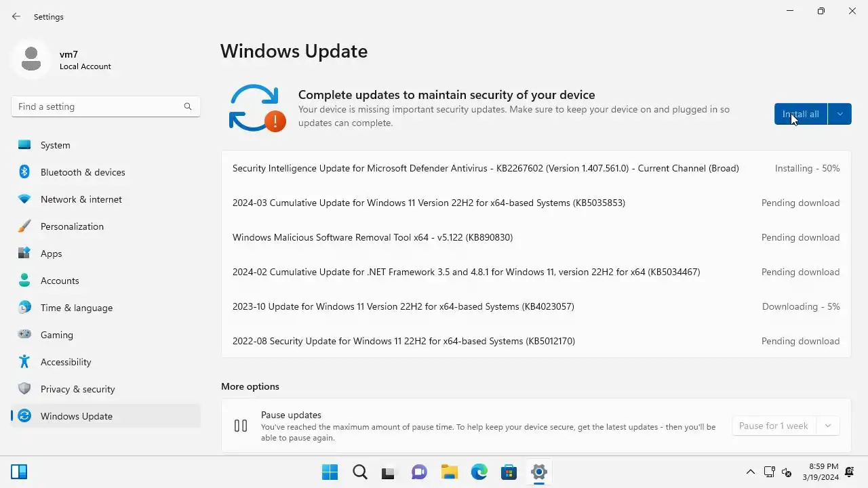The width and height of the screenshot is (868, 488).
Task: Select Gaming from the sidebar
Action: [106, 335]
